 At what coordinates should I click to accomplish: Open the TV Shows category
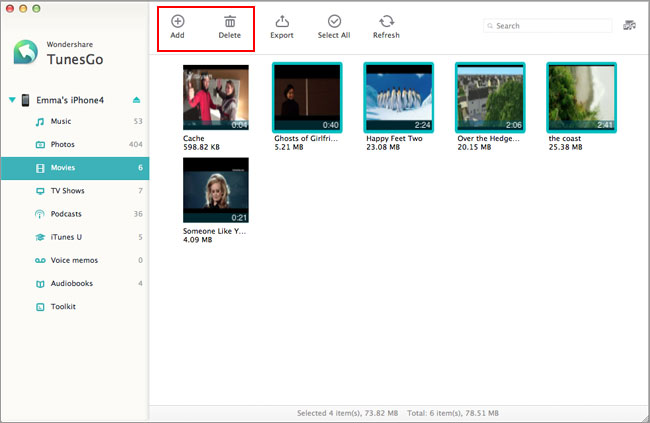[x=75, y=191]
